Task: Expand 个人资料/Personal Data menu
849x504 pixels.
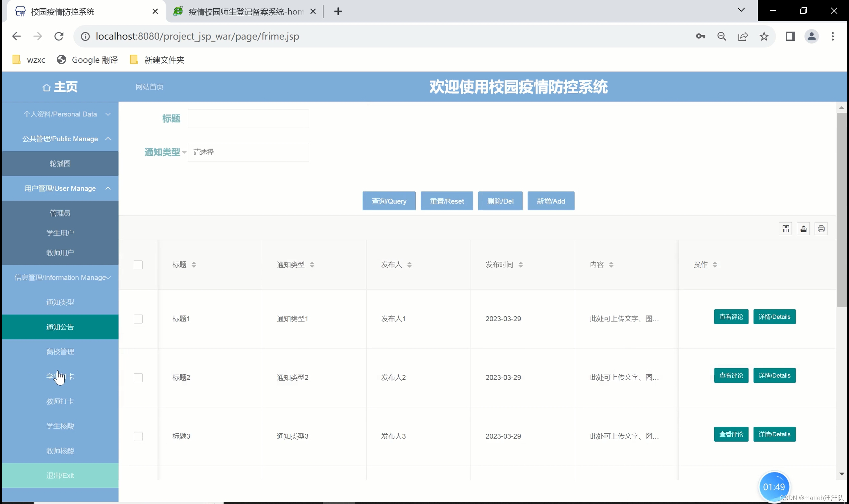Action: point(60,114)
